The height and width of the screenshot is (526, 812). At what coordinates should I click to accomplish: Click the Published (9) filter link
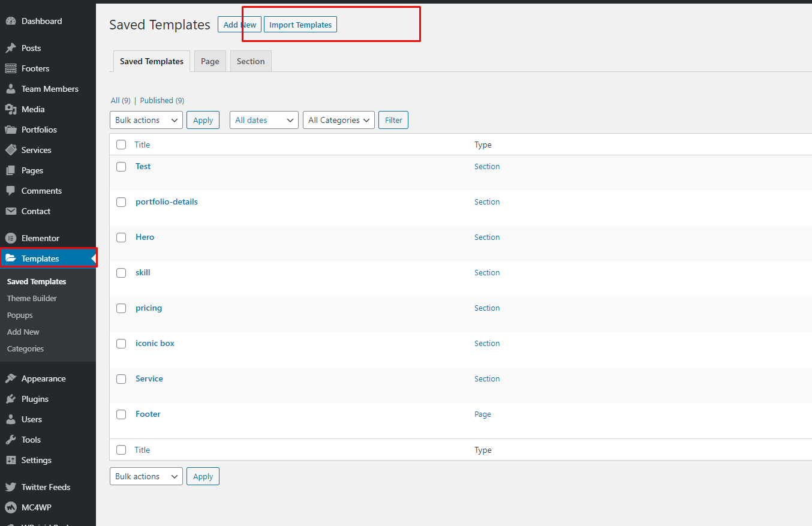[x=162, y=100]
